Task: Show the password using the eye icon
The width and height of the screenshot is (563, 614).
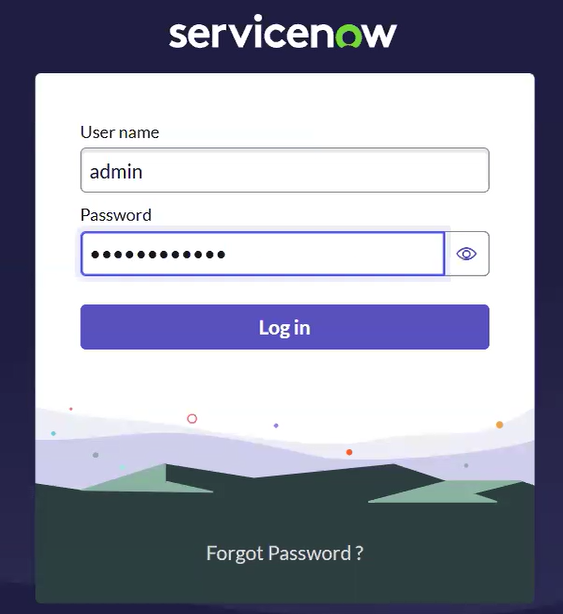Action: coord(466,254)
